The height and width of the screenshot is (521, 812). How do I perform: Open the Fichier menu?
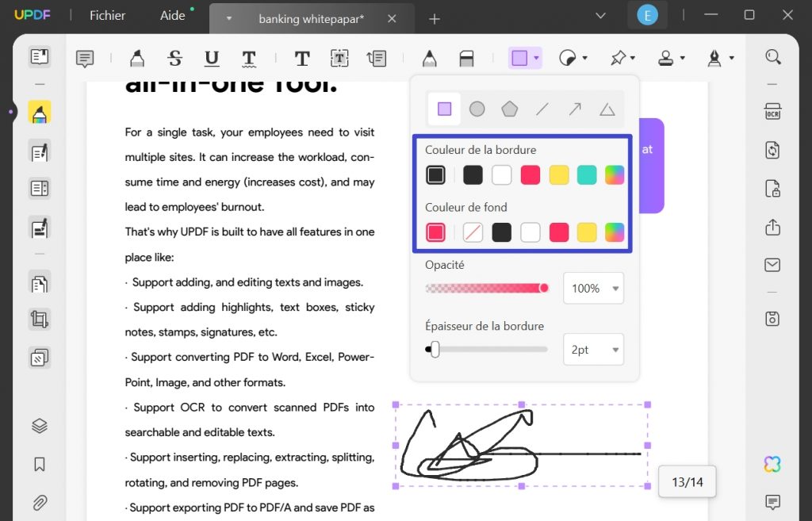click(107, 16)
